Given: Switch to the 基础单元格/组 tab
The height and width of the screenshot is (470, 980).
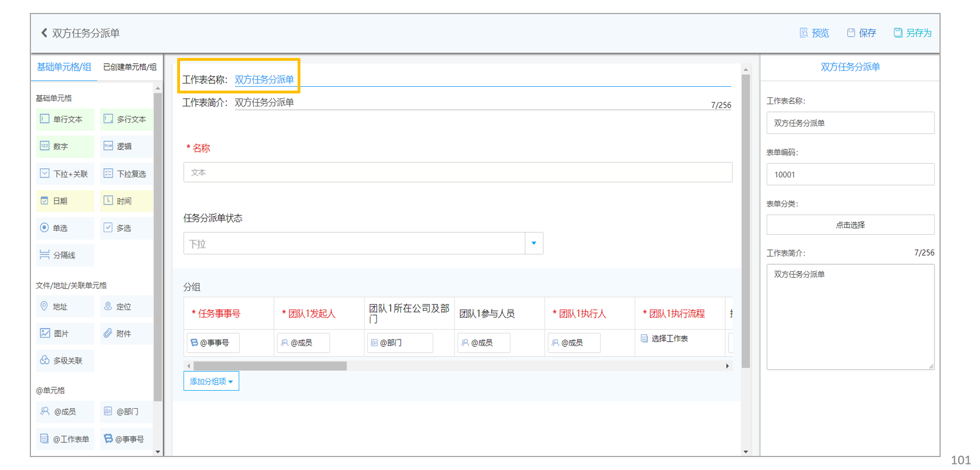Looking at the screenshot, I should click(x=64, y=67).
